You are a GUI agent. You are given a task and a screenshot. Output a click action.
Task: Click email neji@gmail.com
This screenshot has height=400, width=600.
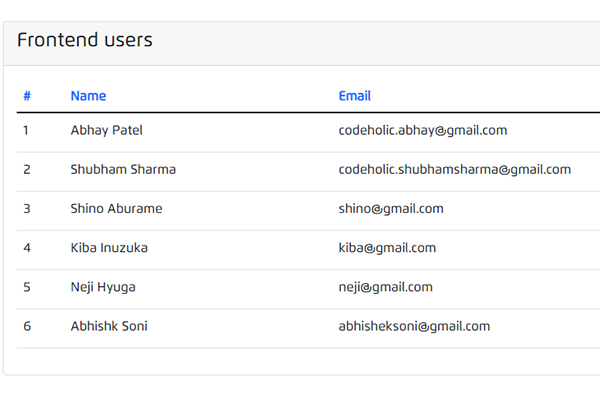pyautogui.click(x=386, y=287)
